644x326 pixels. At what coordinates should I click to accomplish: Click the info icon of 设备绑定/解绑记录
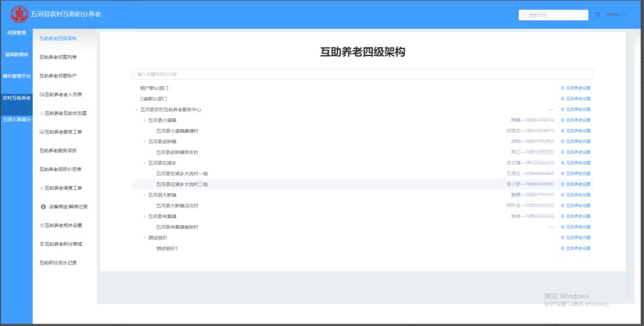(43, 207)
